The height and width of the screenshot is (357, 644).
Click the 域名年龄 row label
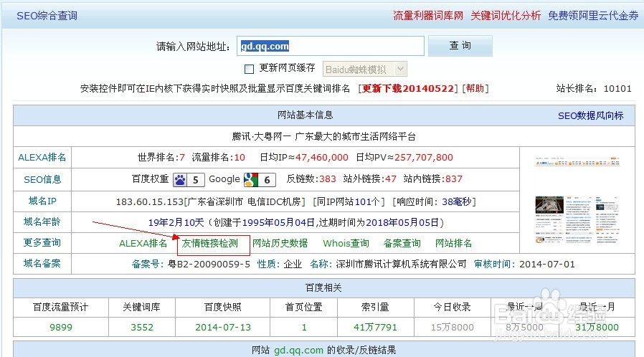42,222
